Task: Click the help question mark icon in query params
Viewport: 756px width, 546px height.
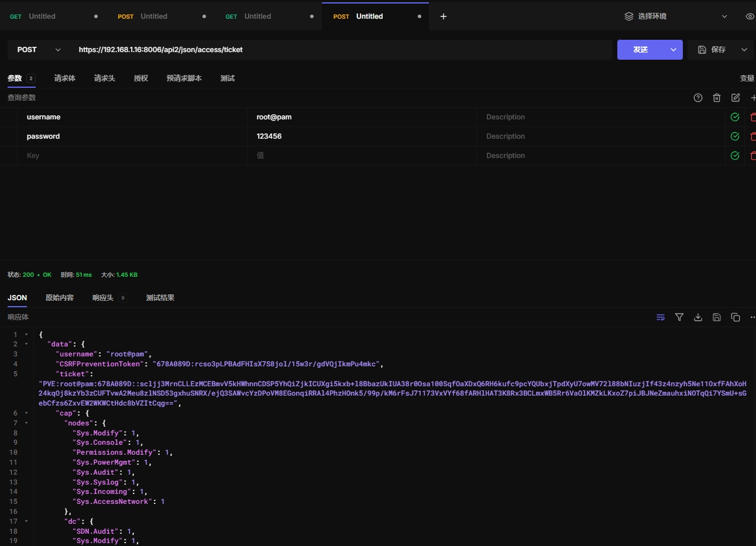Action: coord(697,98)
